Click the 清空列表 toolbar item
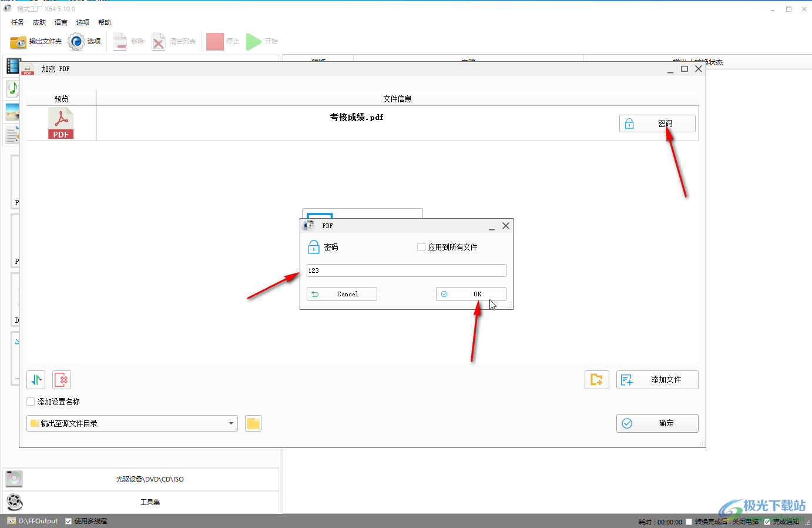 point(174,42)
